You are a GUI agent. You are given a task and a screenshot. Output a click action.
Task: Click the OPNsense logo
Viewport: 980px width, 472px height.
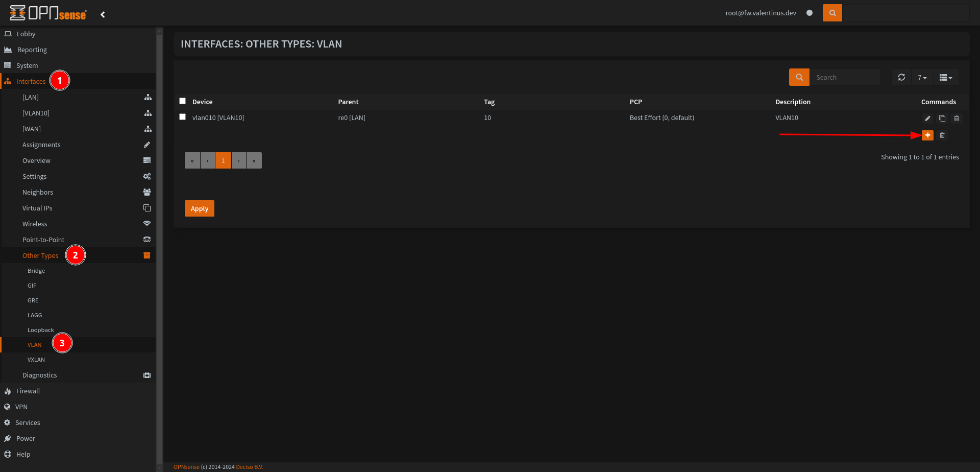48,13
